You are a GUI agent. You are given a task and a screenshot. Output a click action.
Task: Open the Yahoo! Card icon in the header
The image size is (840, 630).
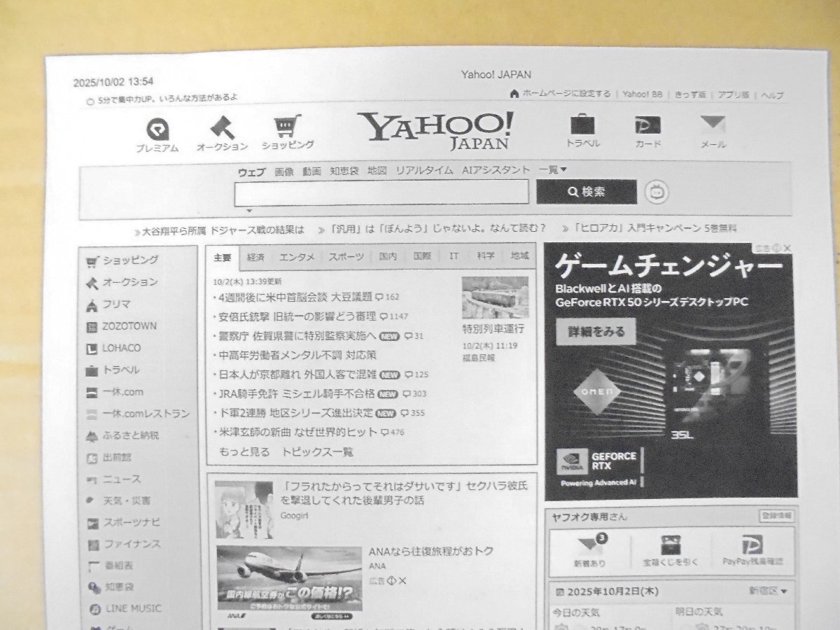coord(647,128)
